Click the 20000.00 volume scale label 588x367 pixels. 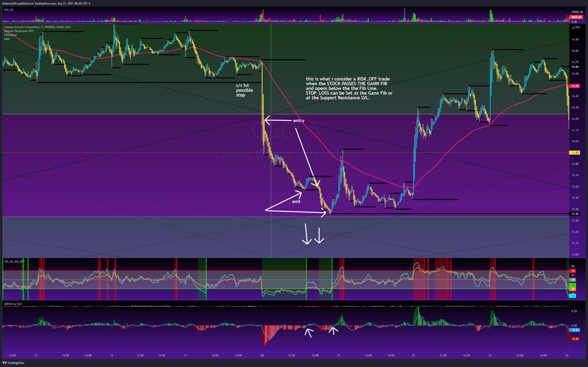click(577, 12)
